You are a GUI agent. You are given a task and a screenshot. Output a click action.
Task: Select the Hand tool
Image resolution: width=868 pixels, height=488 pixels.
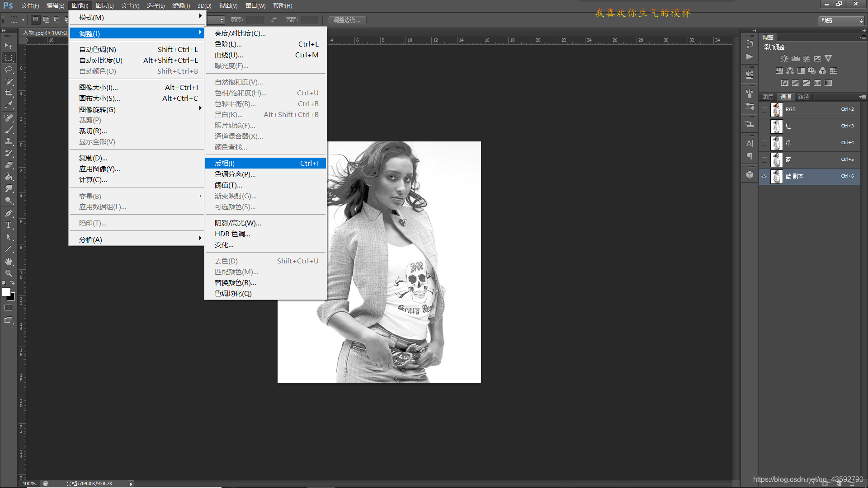tap(9, 262)
